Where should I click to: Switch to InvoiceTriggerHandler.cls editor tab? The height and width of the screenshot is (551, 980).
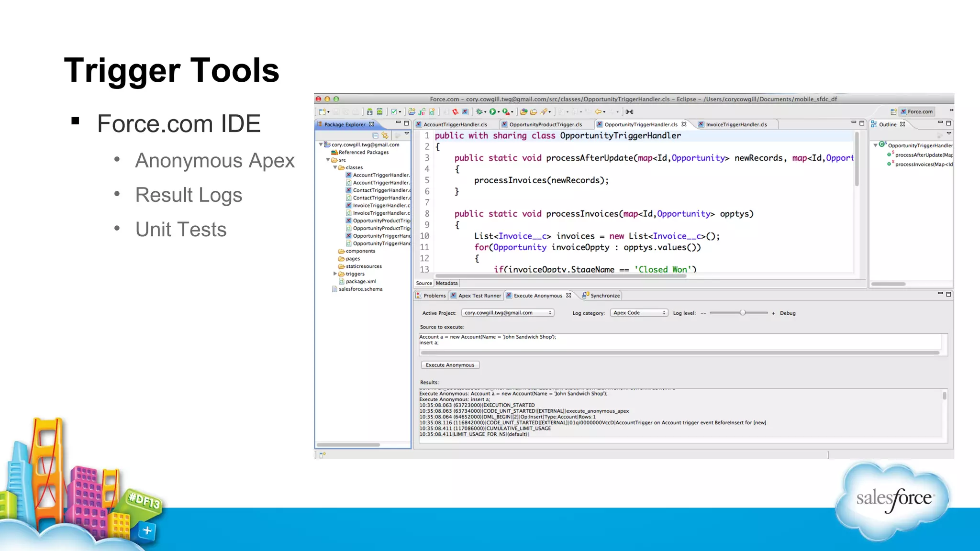(x=736, y=124)
